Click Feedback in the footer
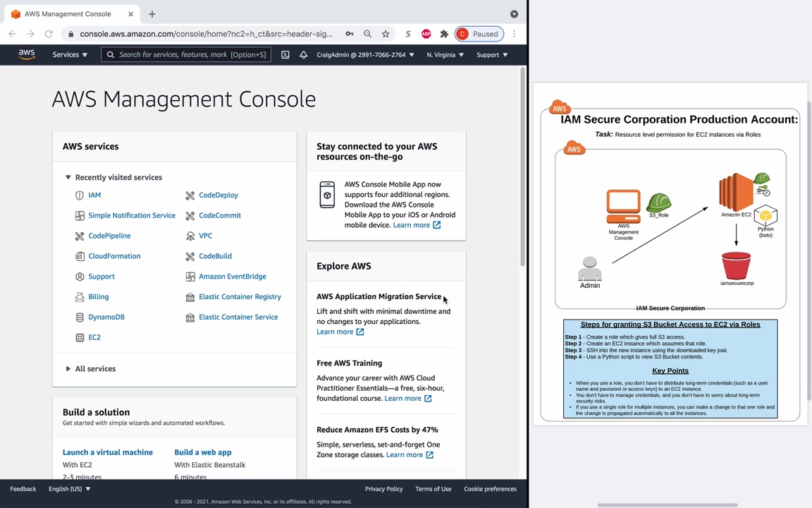812x508 pixels. point(23,489)
